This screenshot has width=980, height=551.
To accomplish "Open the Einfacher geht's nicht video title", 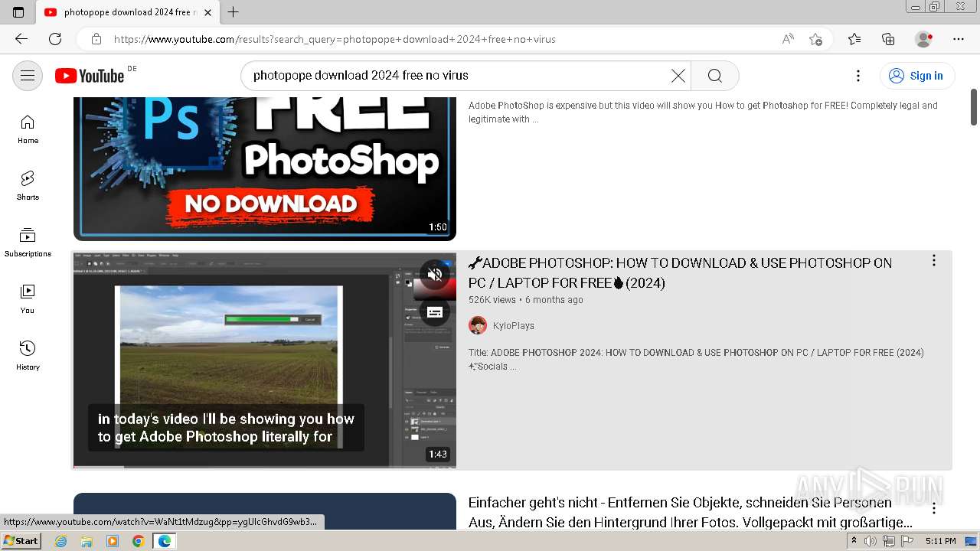I will [x=690, y=512].
